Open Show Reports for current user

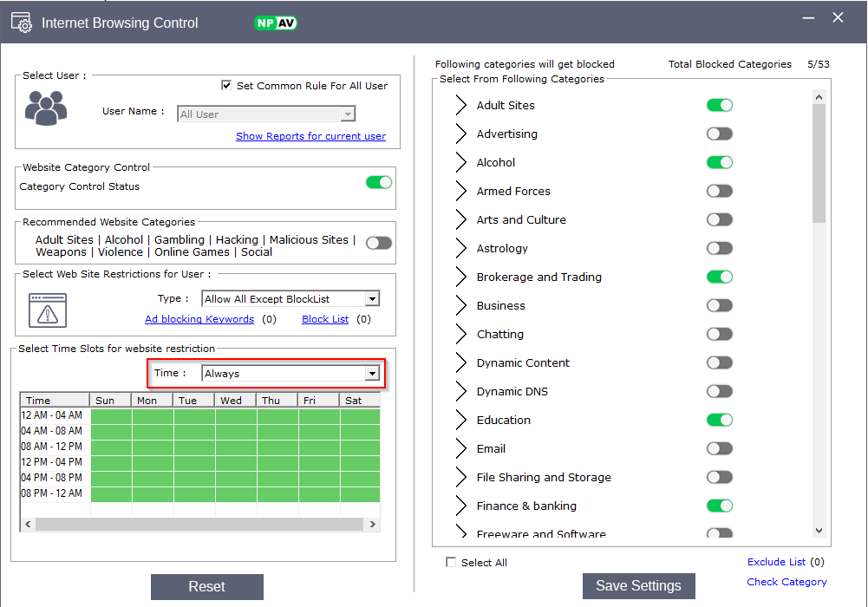tap(310, 136)
